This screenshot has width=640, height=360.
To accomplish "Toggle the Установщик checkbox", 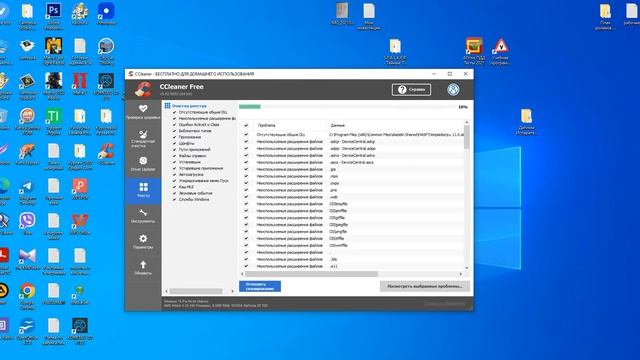I will [174, 162].
